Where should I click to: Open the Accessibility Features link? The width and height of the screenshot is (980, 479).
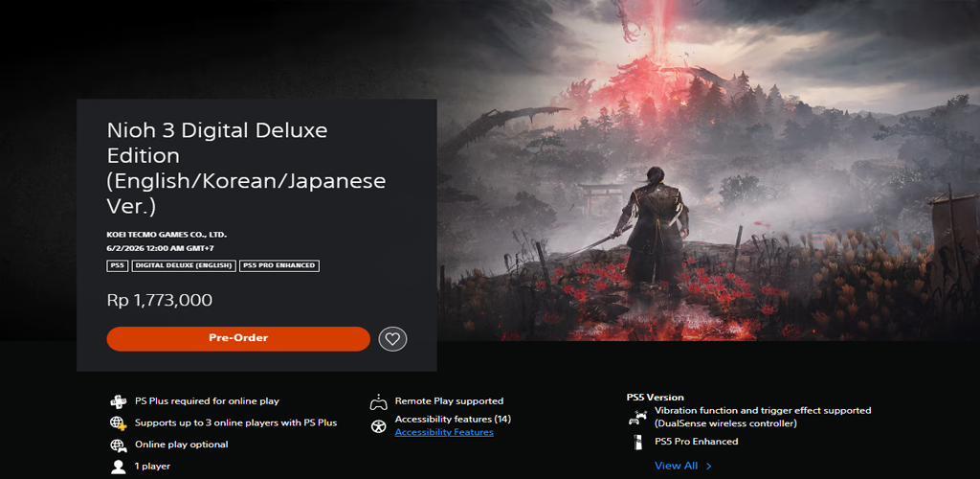point(444,432)
